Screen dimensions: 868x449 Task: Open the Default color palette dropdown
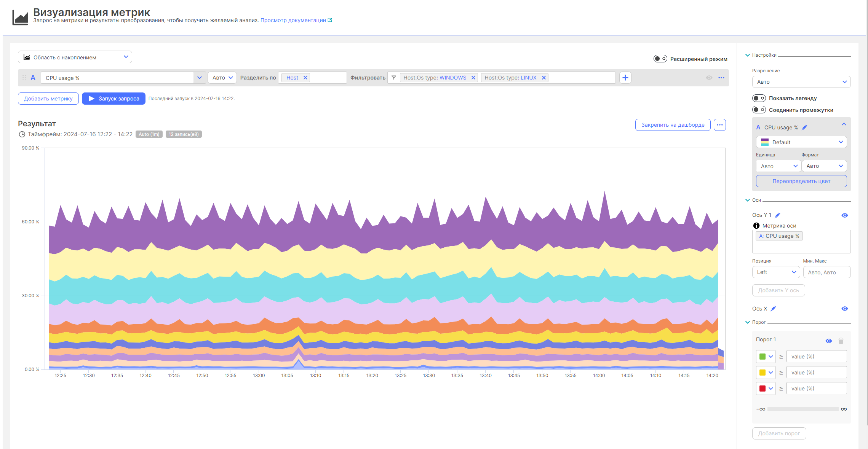(801, 142)
